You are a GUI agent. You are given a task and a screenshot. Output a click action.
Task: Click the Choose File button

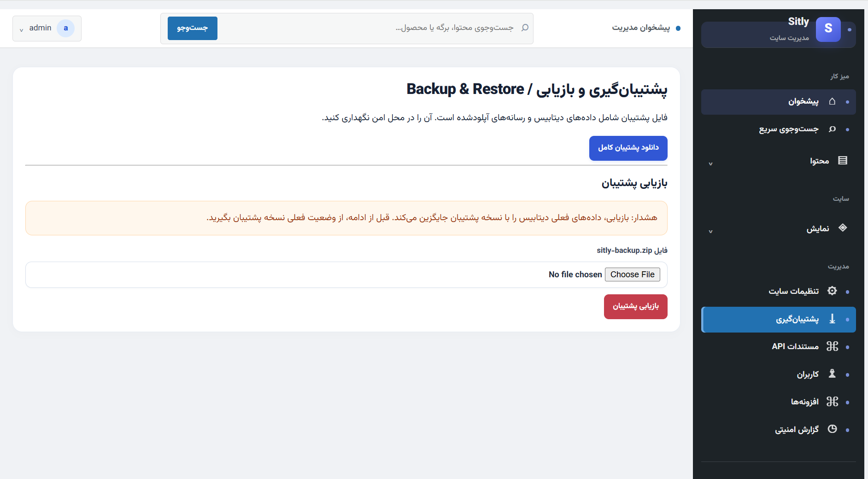tap(632, 275)
